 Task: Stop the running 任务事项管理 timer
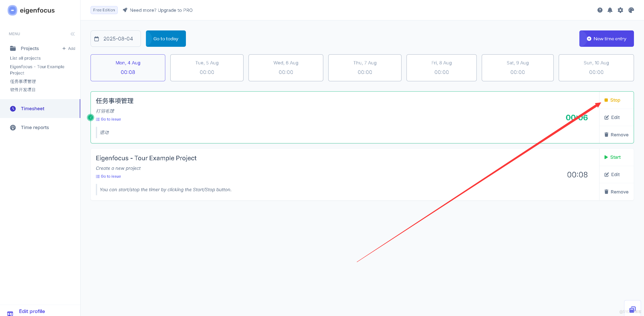[x=612, y=100]
